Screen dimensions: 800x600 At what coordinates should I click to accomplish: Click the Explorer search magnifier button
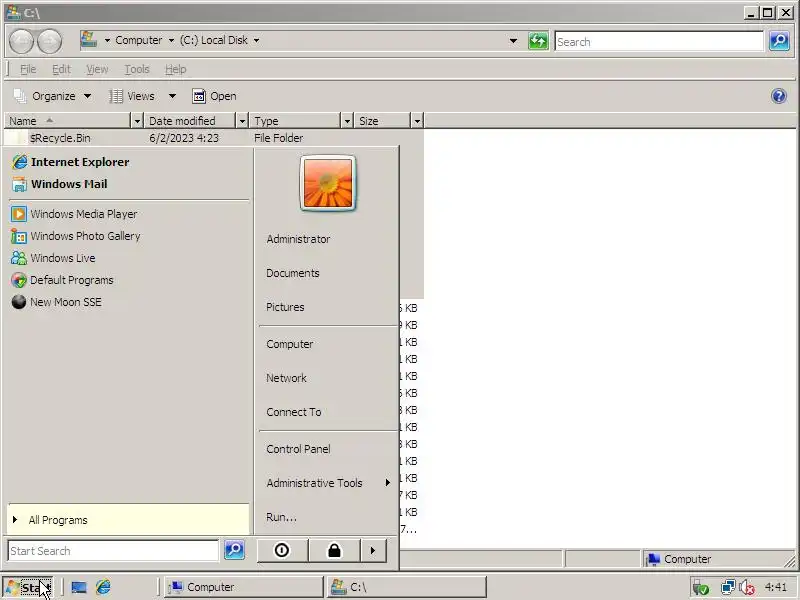tap(779, 41)
